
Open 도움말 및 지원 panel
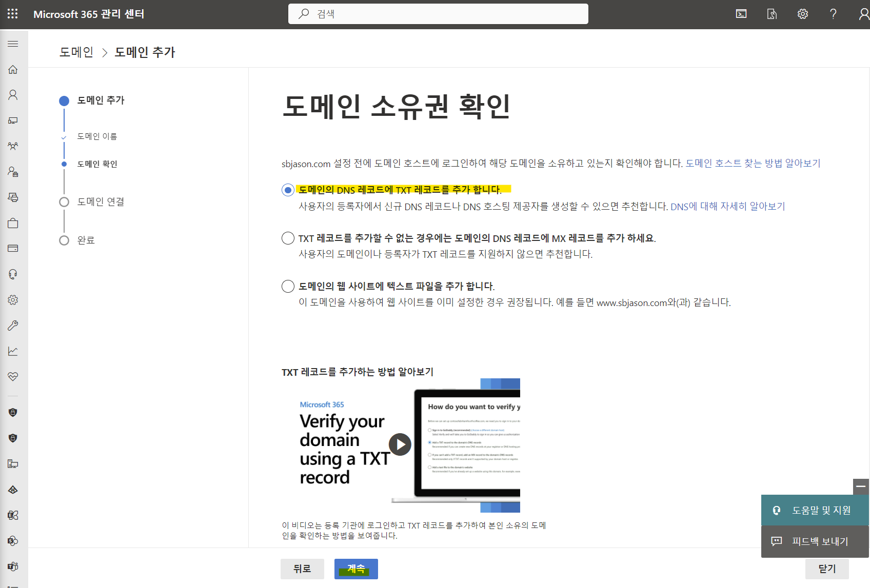[815, 510]
